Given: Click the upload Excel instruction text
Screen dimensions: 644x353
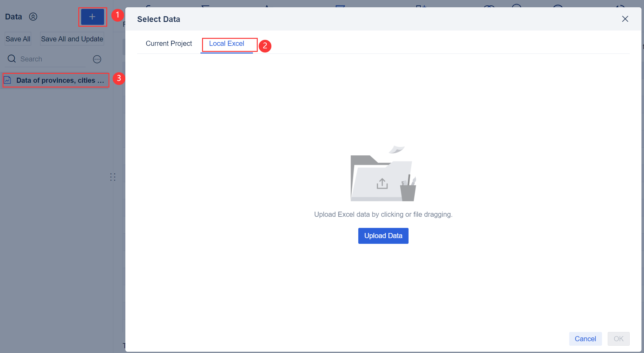Looking at the screenshot, I should click(x=383, y=215).
